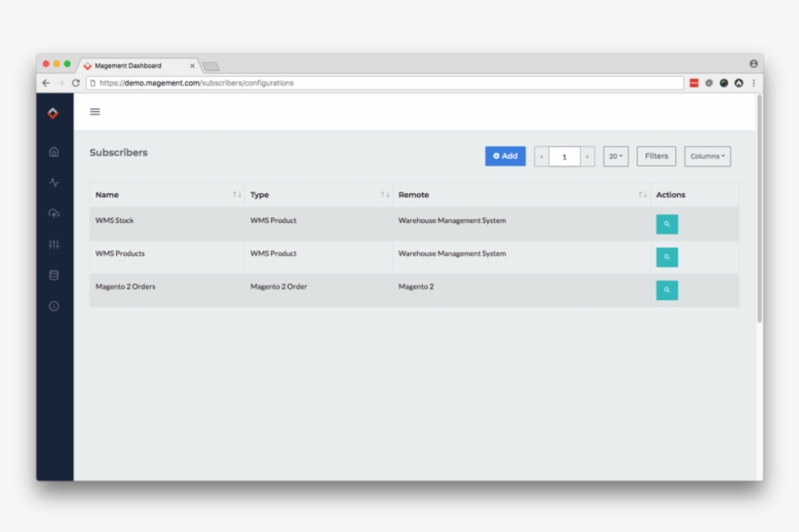Click the Subscribers page heading
The image size is (799, 532).
point(119,152)
